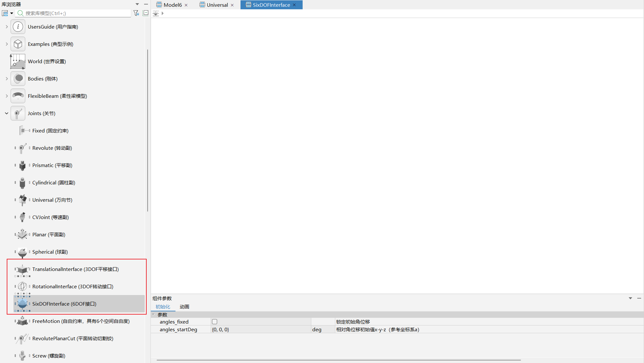Open the view mode dropdown arrow
This screenshot has width=644, height=363.
pyautogui.click(x=12, y=13)
